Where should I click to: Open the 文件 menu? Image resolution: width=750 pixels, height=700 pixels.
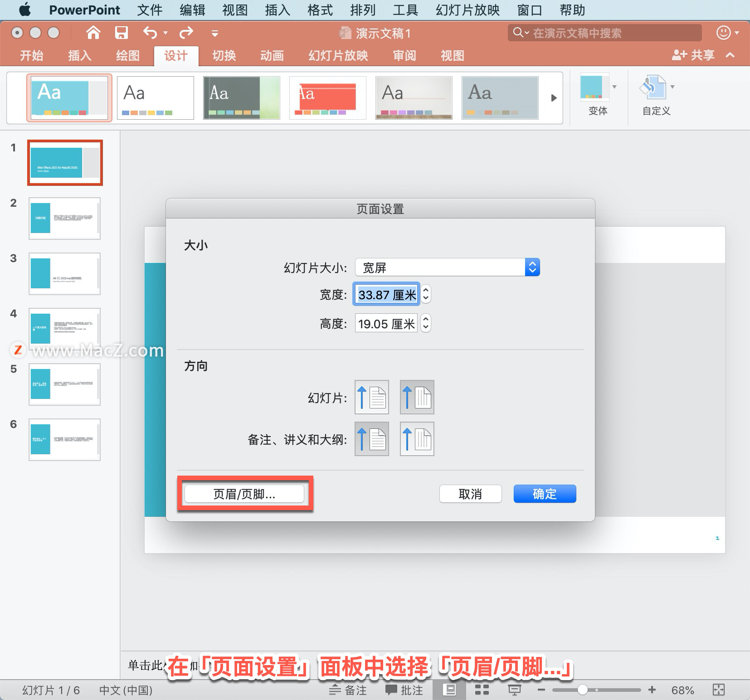tap(150, 10)
